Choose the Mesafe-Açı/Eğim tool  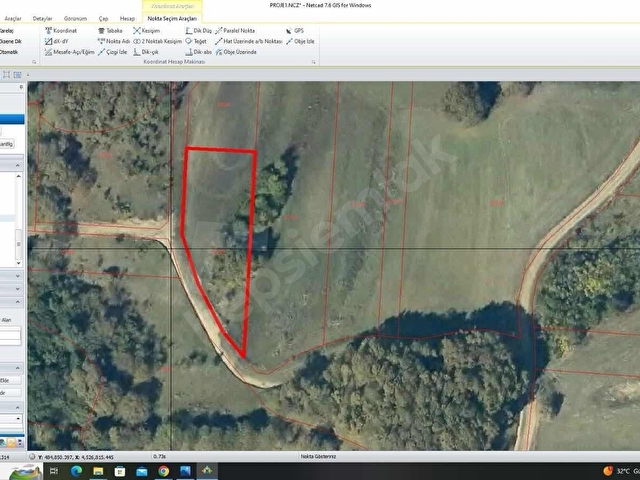click(x=69, y=52)
